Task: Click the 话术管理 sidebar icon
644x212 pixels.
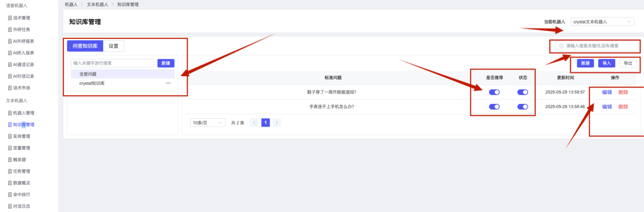Action: (10, 18)
